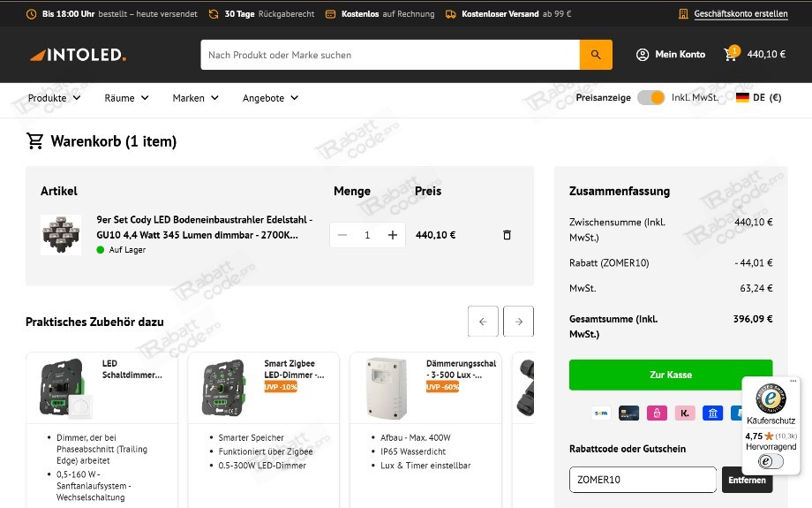Viewport: 812px width, 508px height.
Task: Click the - 44,01 € discount value
Action: point(754,262)
